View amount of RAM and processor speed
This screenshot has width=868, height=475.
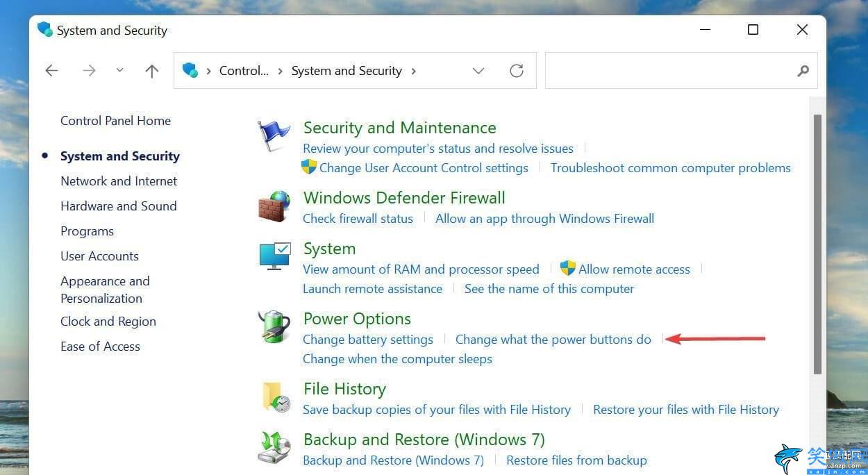[x=421, y=269]
